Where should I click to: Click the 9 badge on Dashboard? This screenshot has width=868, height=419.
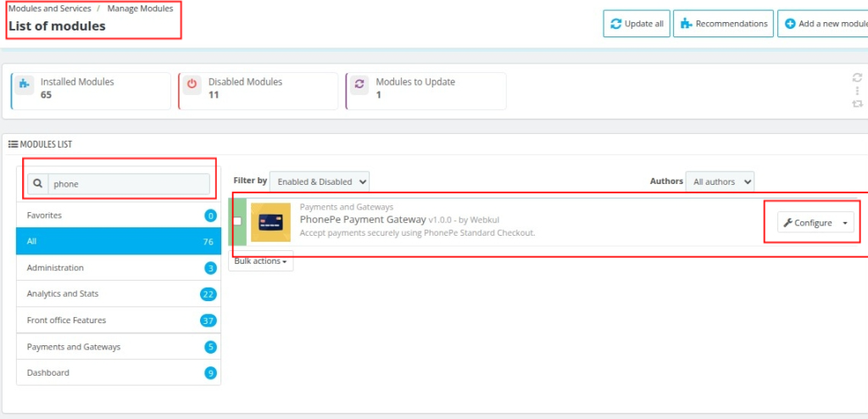coord(210,373)
